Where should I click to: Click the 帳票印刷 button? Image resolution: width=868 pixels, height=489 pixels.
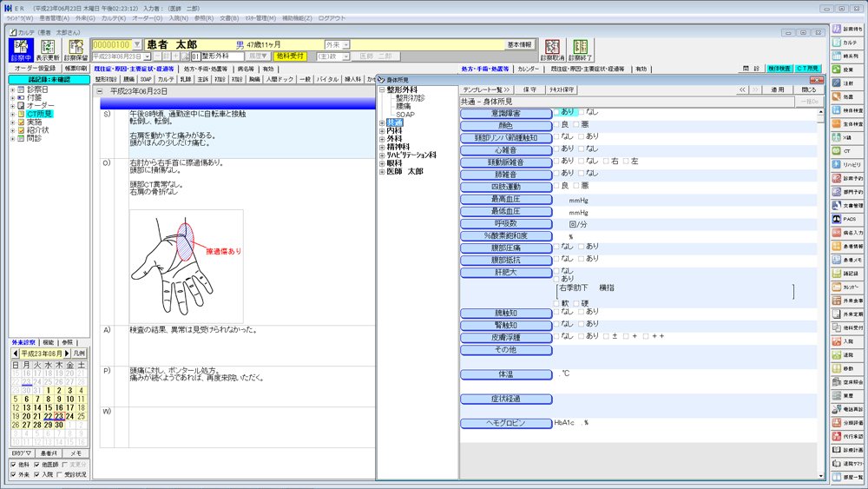(x=76, y=69)
